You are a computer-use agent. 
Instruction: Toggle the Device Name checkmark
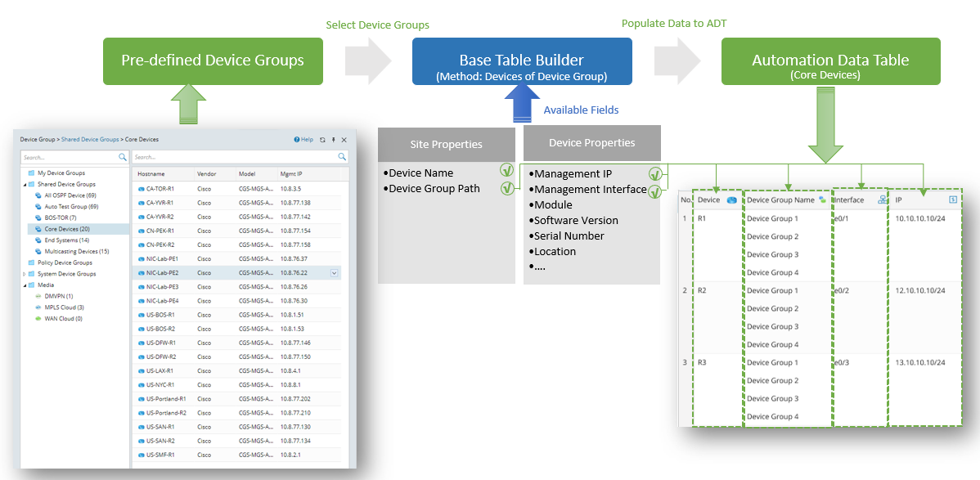click(506, 172)
